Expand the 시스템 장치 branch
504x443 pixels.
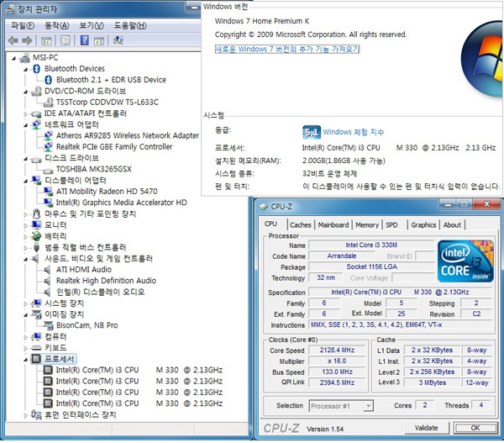(26, 303)
